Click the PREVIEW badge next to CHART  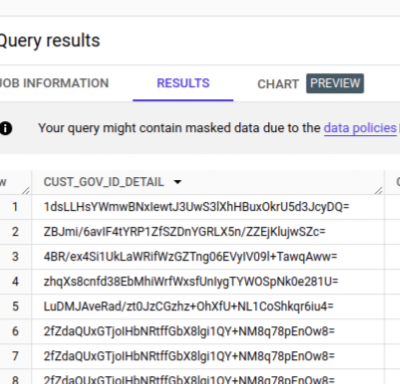coord(335,83)
